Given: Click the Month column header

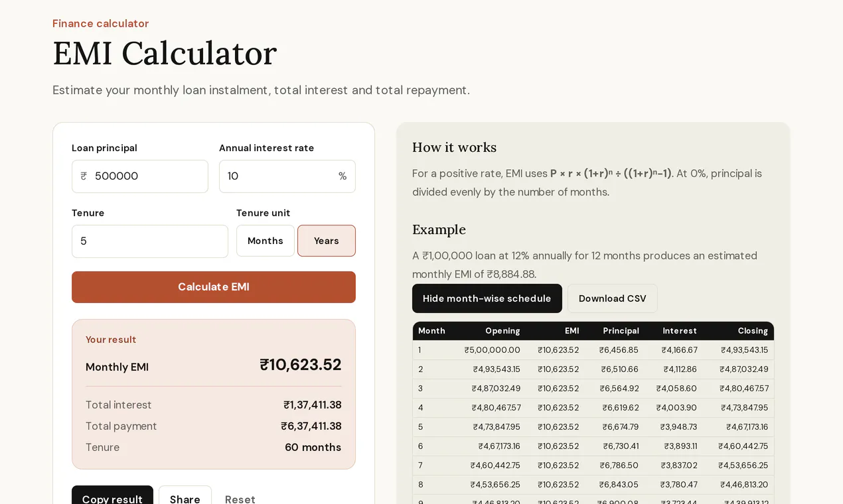Looking at the screenshot, I should click(x=431, y=331).
